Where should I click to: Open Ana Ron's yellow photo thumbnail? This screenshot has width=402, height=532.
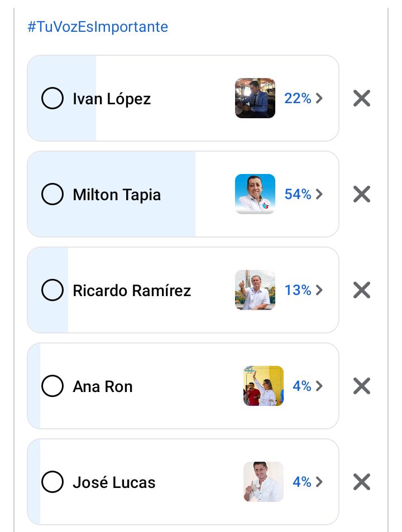click(x=264, y=386)
